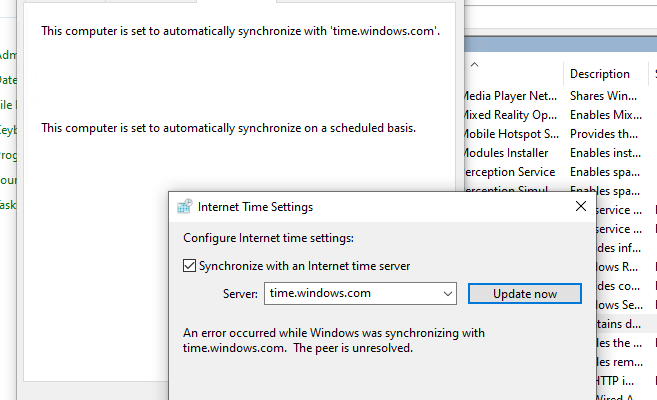
Task: Choose the Perception Service row
Action: 508,172
